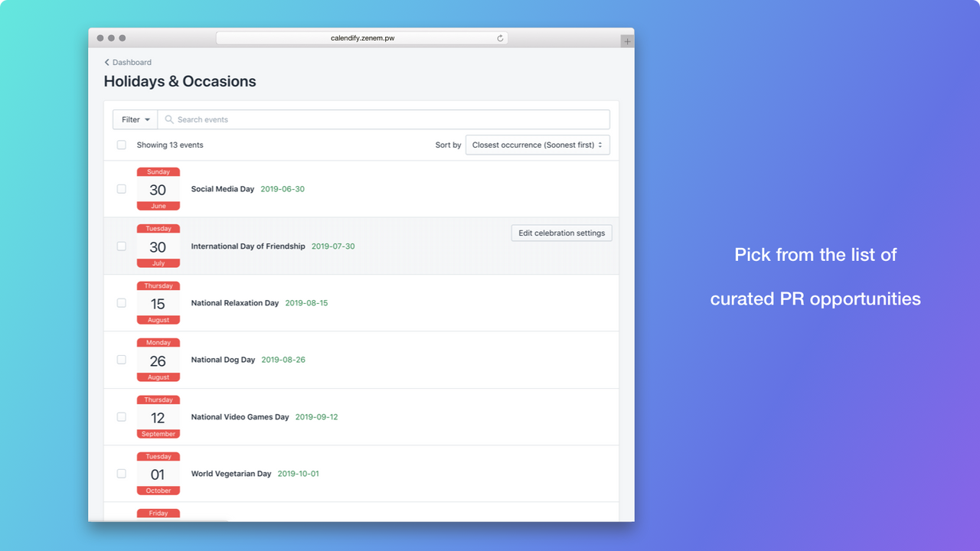The width and height of the screenshot is (980, 551).
Task: Check the select-all checkbox near Showing 13 events
Action: [x=121, y=145]
